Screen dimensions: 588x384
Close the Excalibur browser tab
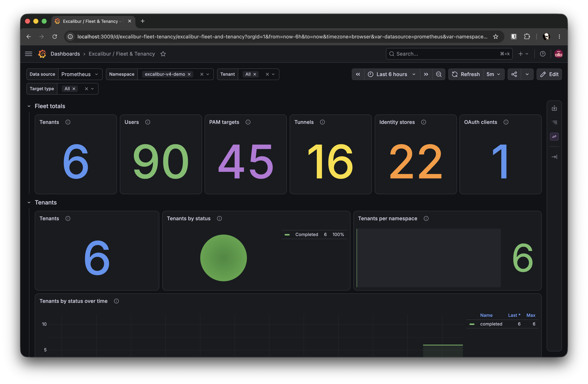(x=129, y=21)
